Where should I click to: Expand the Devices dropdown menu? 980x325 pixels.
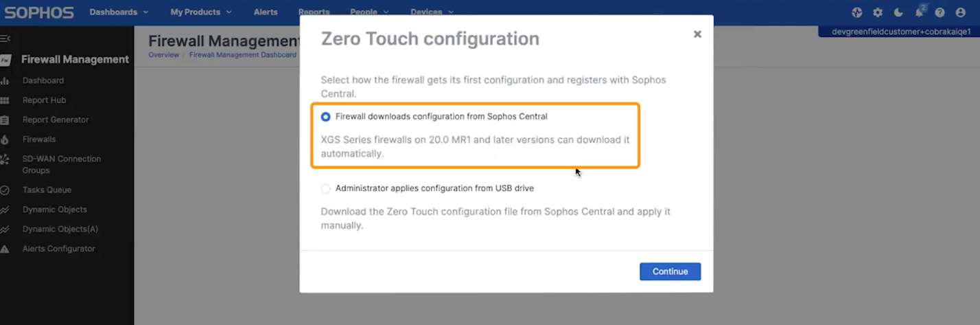tap(432, 12)
